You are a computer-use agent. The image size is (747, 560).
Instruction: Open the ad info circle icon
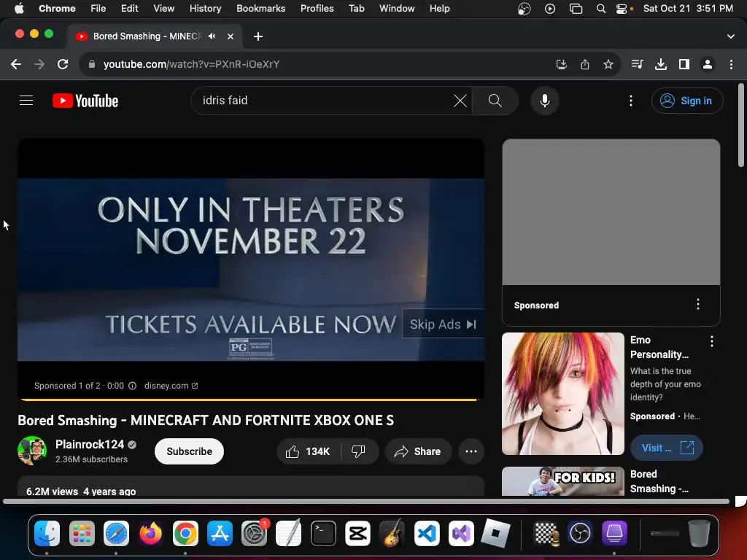pos(133,386)
